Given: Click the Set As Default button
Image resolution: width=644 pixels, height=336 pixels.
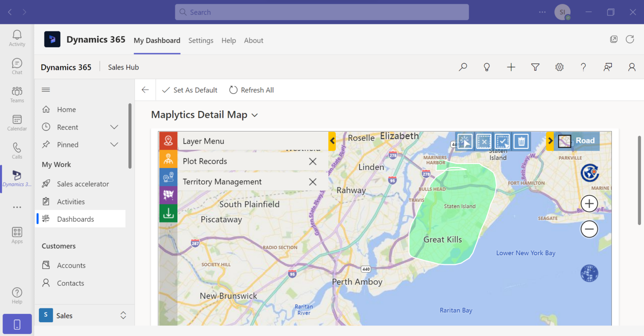Looking at the screenshot, I should 190,90.
